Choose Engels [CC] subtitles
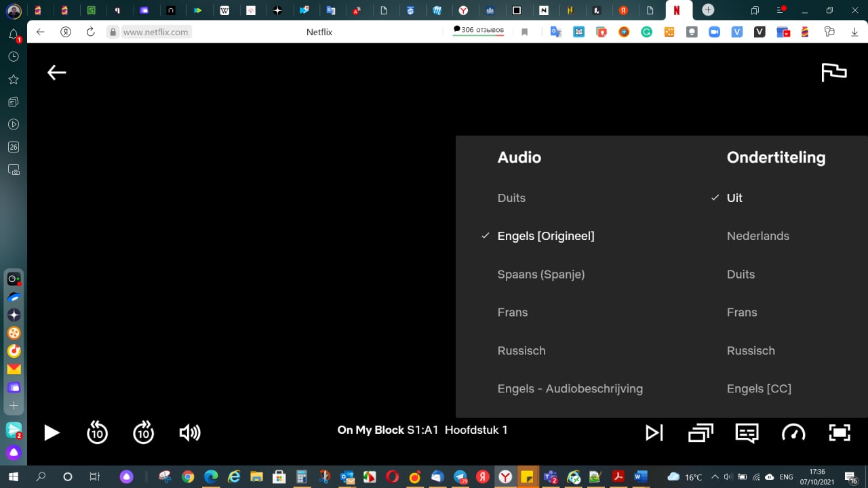 759,389
